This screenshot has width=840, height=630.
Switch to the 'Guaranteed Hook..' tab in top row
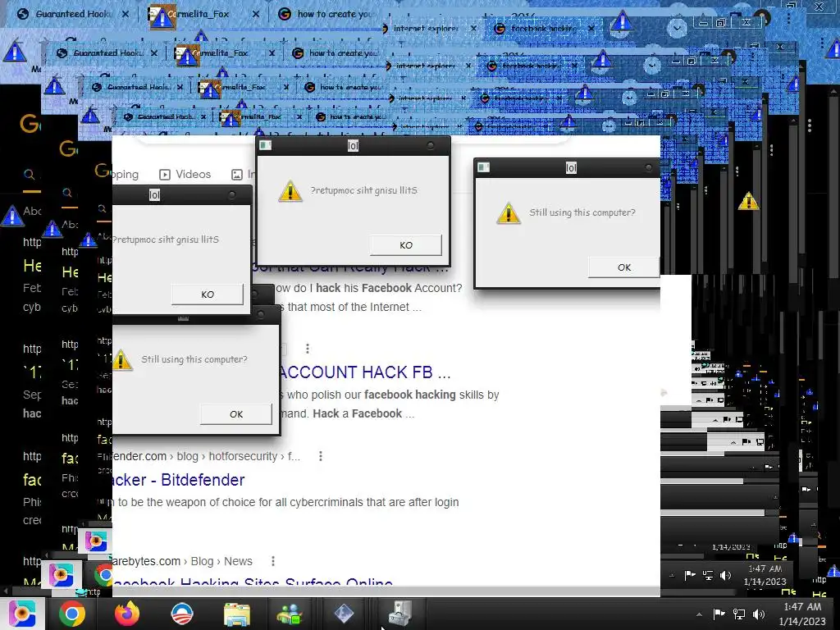pos(72,14)
